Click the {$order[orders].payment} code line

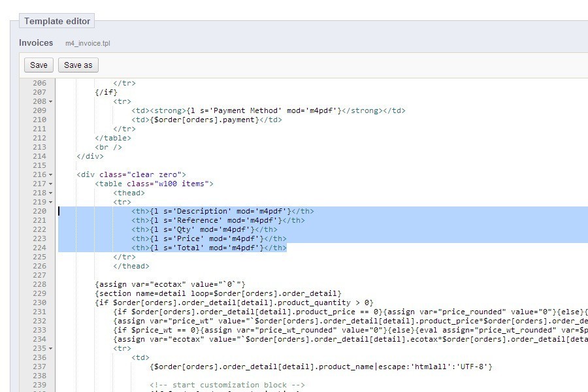[x=206, y=120]
